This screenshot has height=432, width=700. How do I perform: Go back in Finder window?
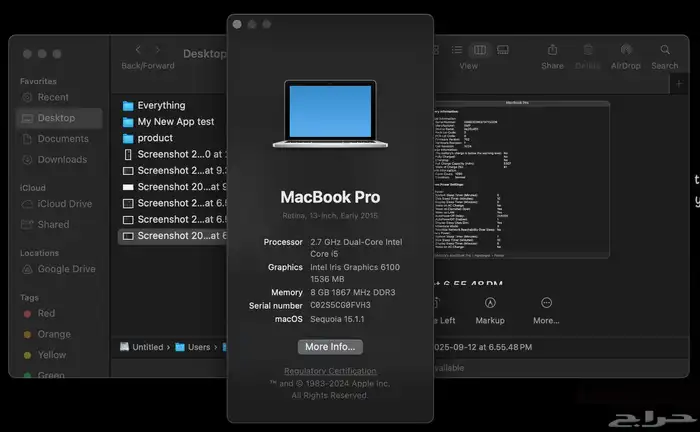point(138,50)
